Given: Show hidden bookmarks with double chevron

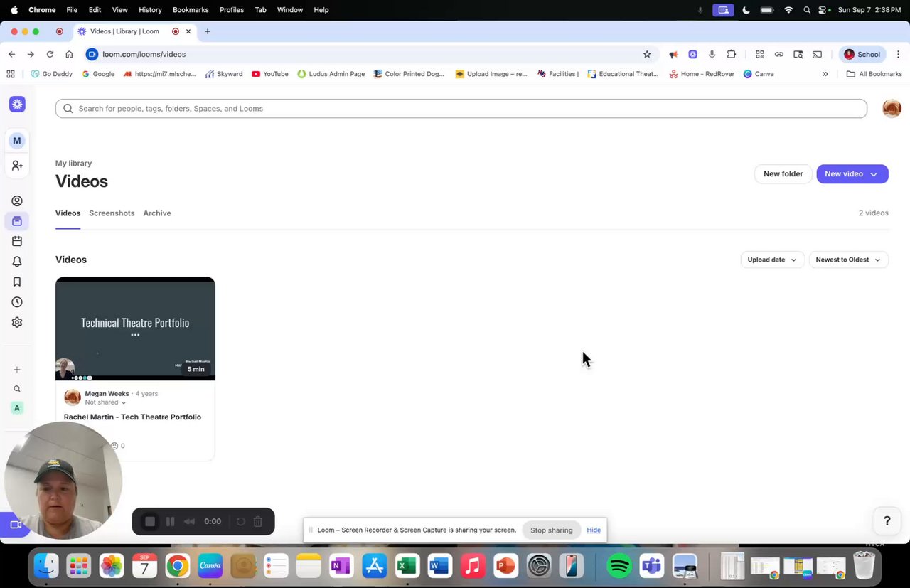Looking at the screenshot, I should coord(825,74).
